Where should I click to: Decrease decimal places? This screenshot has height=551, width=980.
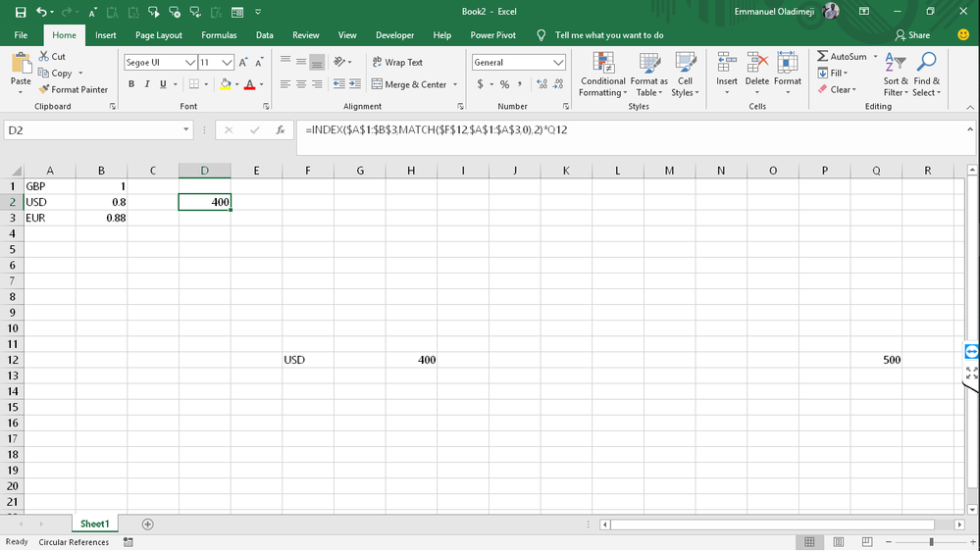click(558, 83)
